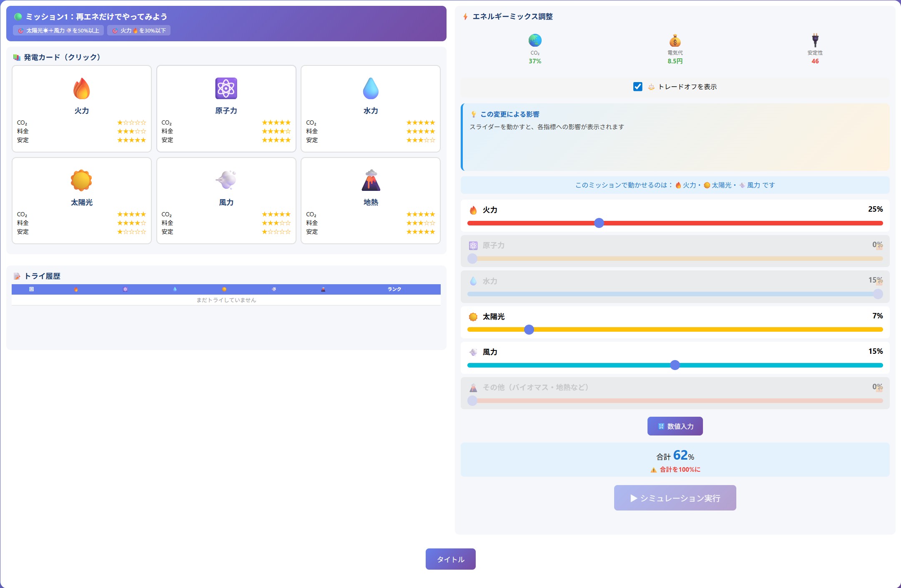The width and height of the screenshot is (901, 588).
Task: Click the 火力を30%以下 mission goal tag
Action: (139, 30)
